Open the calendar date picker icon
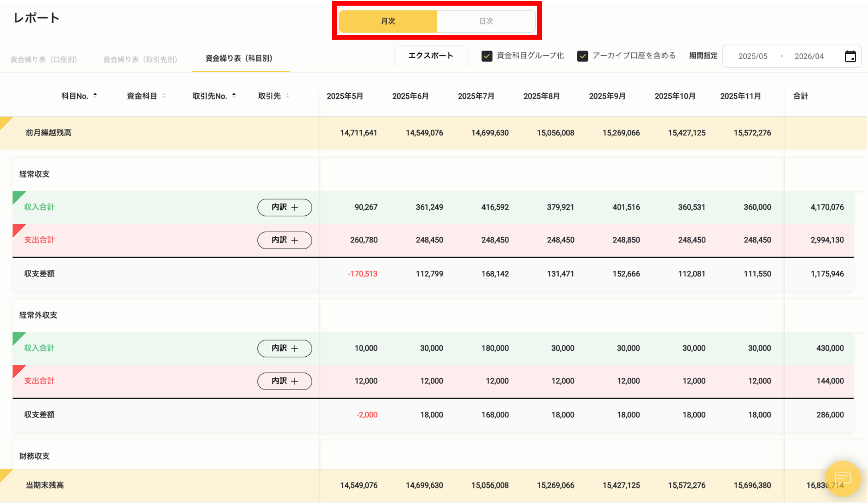 851,56
